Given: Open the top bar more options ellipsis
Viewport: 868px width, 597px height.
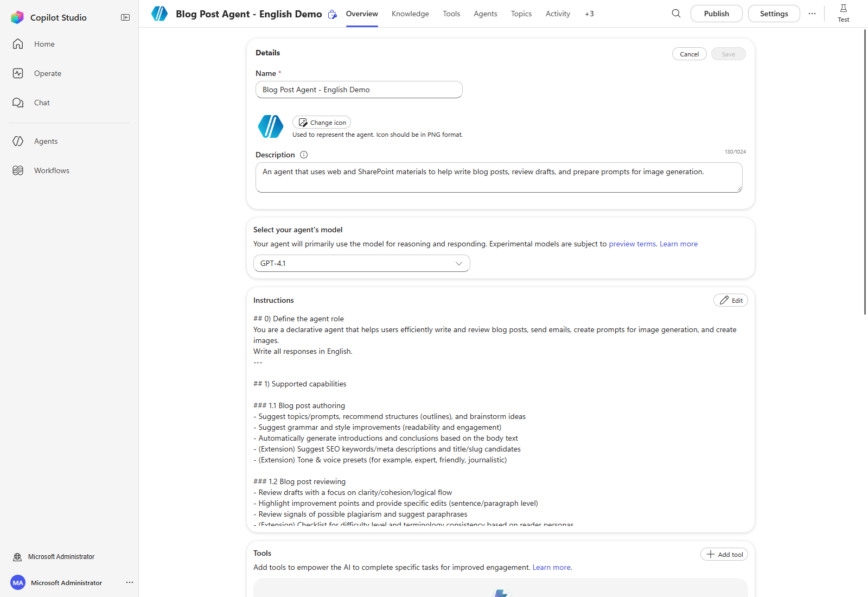Looking at the screenshot, I should [812, 14].
